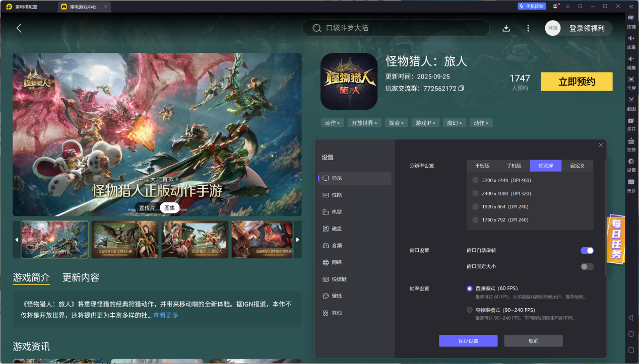Expand the 探索 > tag

(x=396, y=123)
